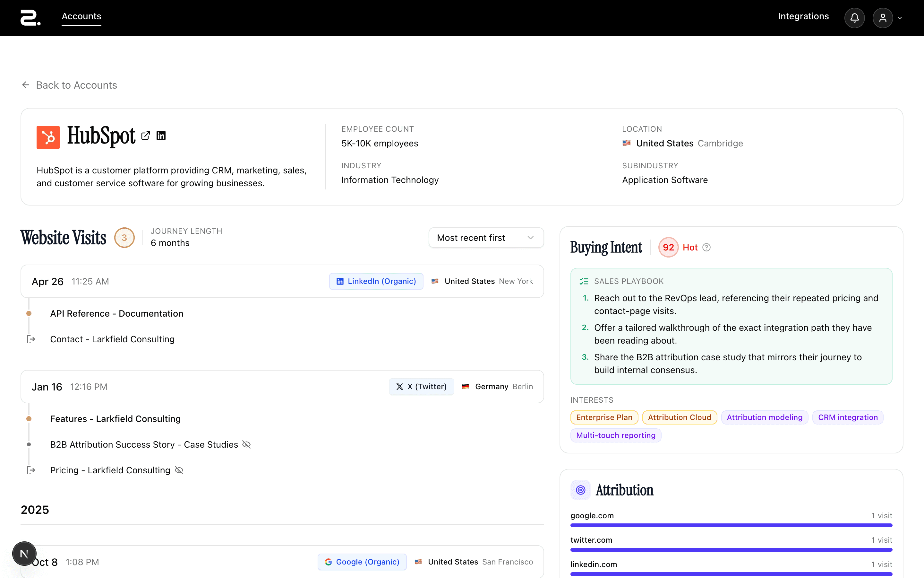
Task: Open HubSpot's LinkedIn page icon
Action: tap(161, 136)
